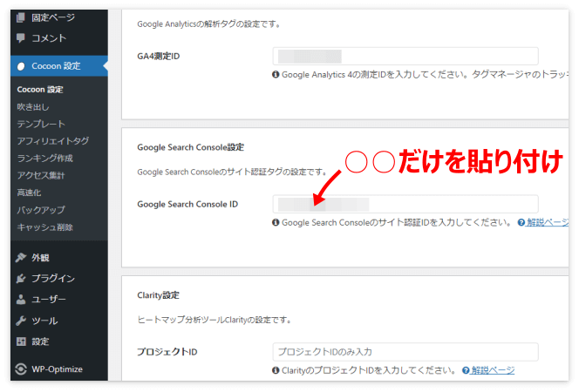Click Google Search Console ID label

pyautogui.click(x=187, y=204)
